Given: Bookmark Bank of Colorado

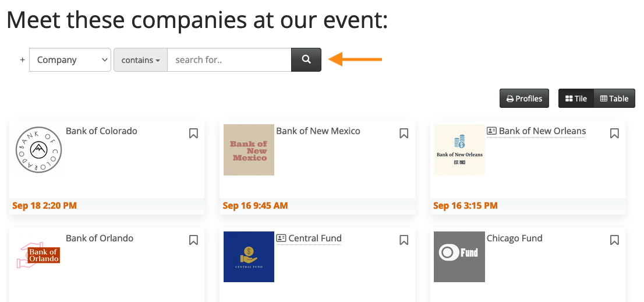Looking at the screenshot, I should [194, 134].
